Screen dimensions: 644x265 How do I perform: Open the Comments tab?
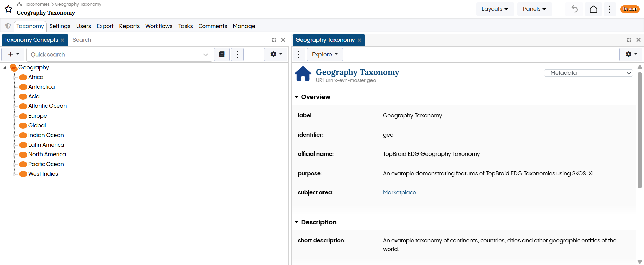tap(212, 26)
